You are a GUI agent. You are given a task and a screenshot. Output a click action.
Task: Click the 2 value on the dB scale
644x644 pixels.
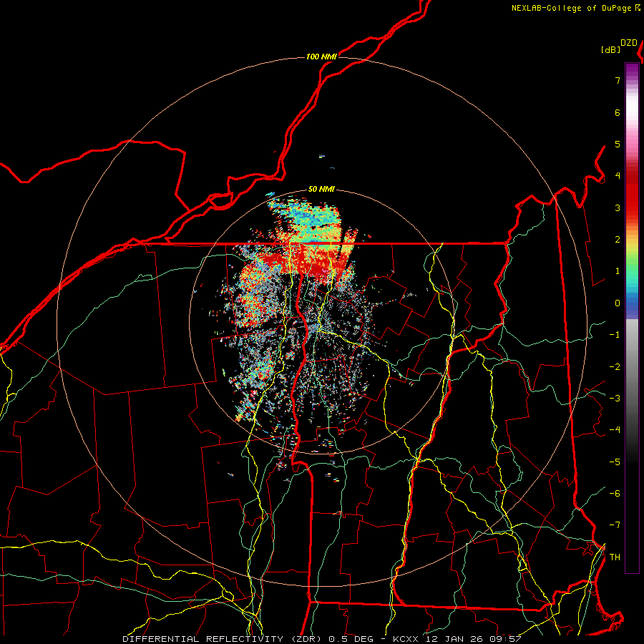point(618,240)
